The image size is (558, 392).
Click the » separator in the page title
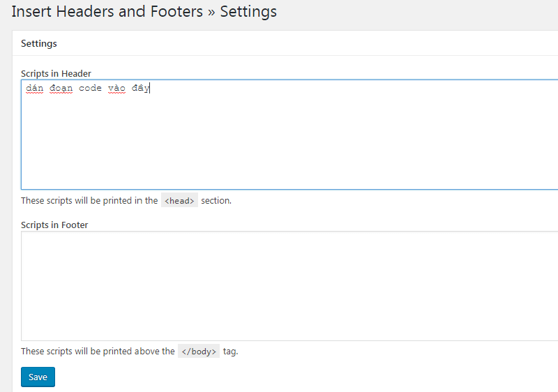coord(211,12)
